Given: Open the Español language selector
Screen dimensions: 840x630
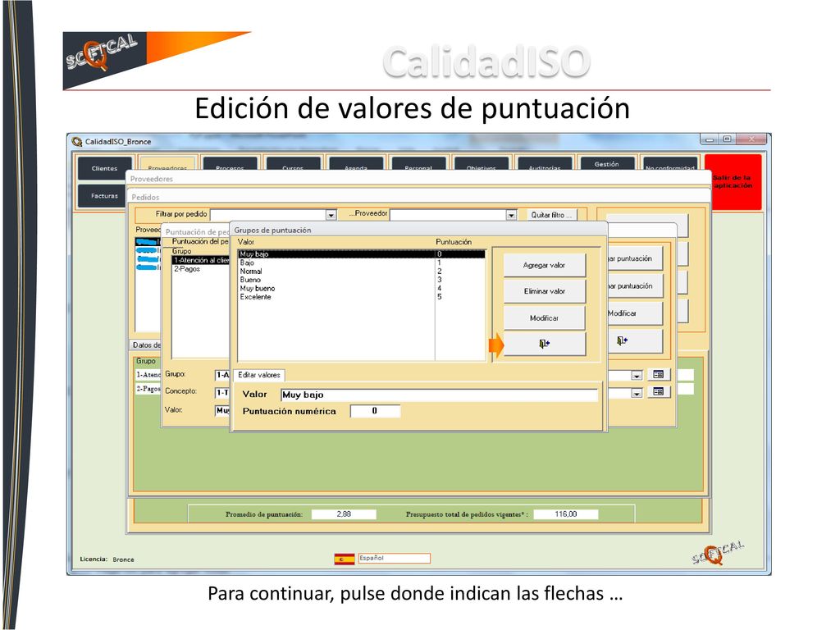Looking at the screenshot, I should point(394,558).
